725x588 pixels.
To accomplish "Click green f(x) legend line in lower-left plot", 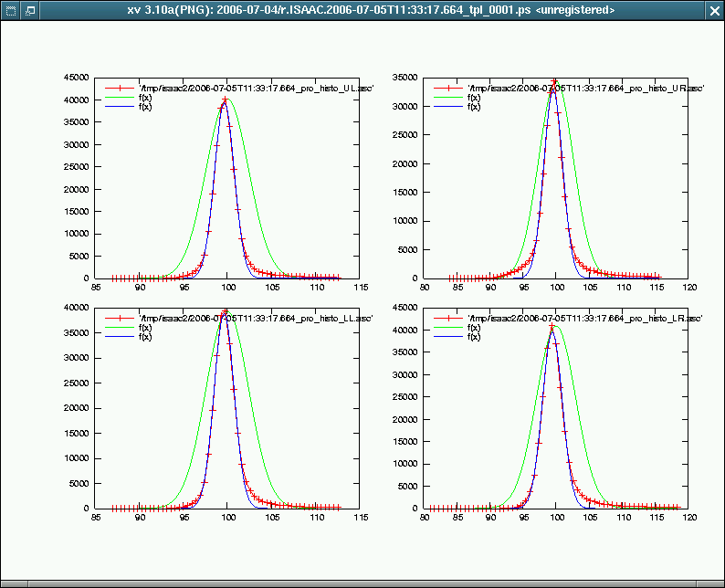I will tap(119, 326).
